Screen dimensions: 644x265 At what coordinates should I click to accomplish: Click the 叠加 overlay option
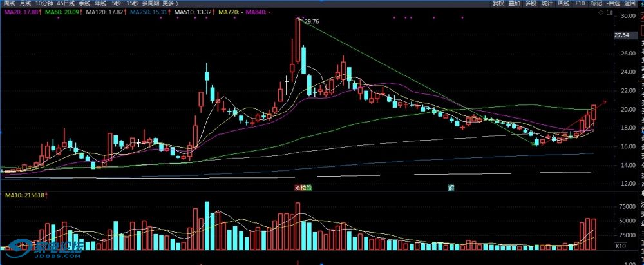tap(514, 3)
